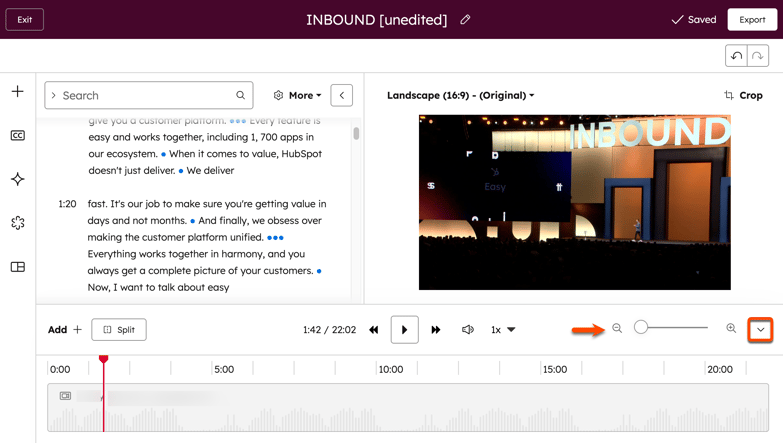Skip forward in the video
The image size is (783, 443).
436,330
